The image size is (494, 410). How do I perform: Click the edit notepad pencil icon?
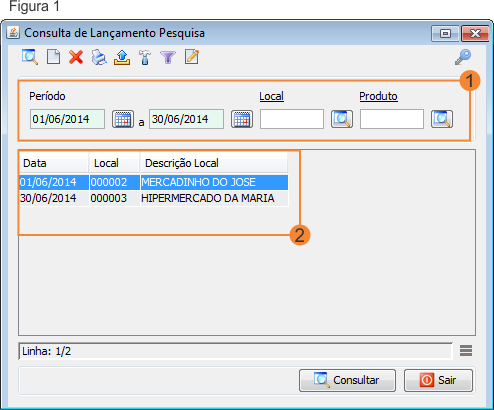click(192, 57)
